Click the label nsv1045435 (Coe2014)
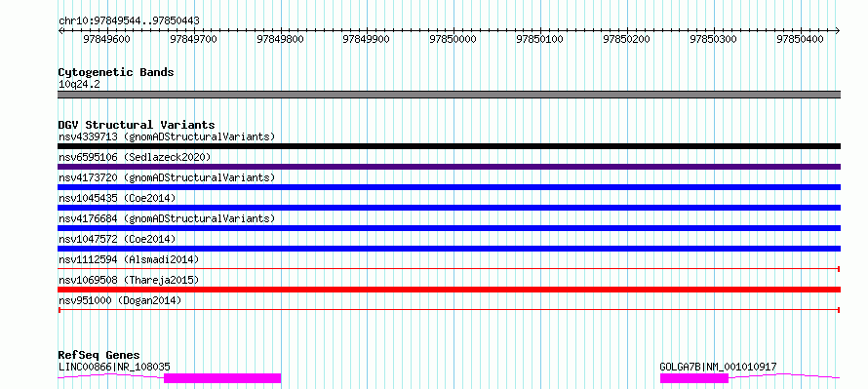 click(117, 198)
